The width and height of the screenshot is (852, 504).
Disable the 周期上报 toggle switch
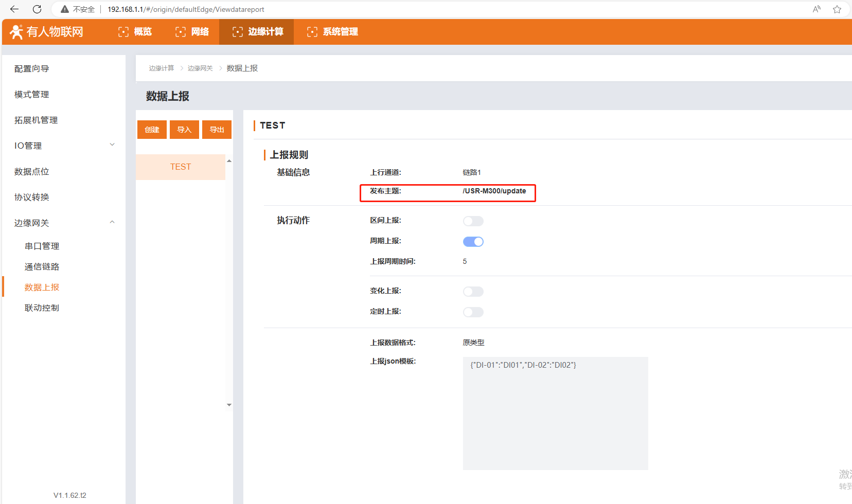(x=473, y=242)
